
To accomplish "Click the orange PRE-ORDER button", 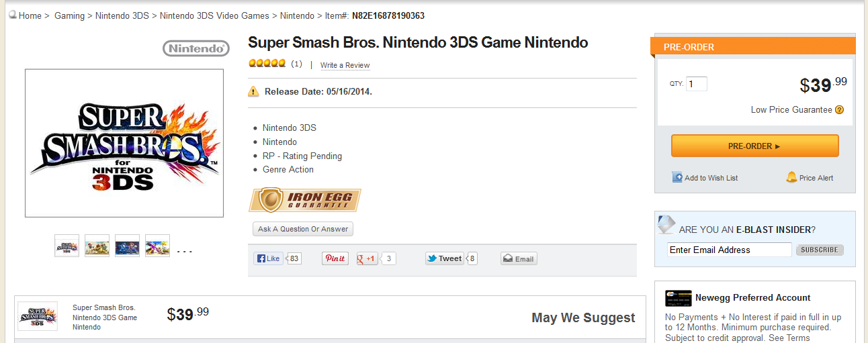I will point(754,146).
